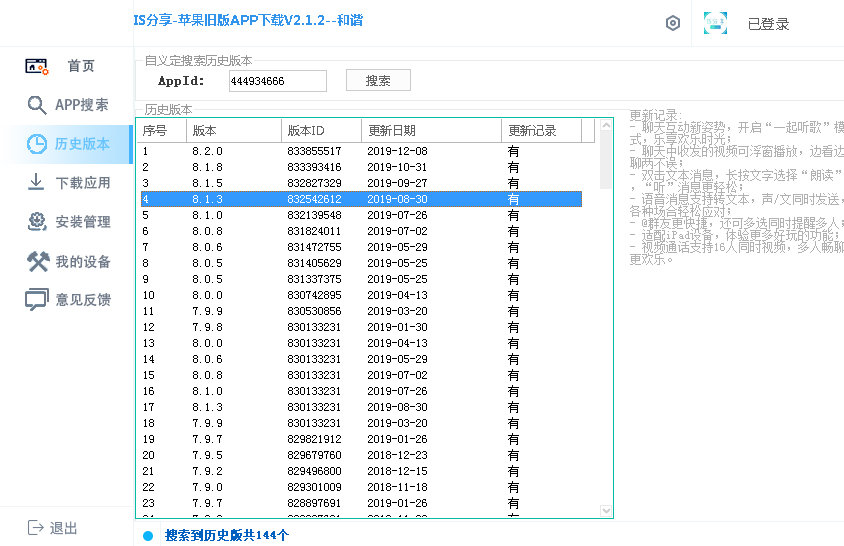Select the version 8.2.0 row

pyautogui.click(x=360, y=151)
